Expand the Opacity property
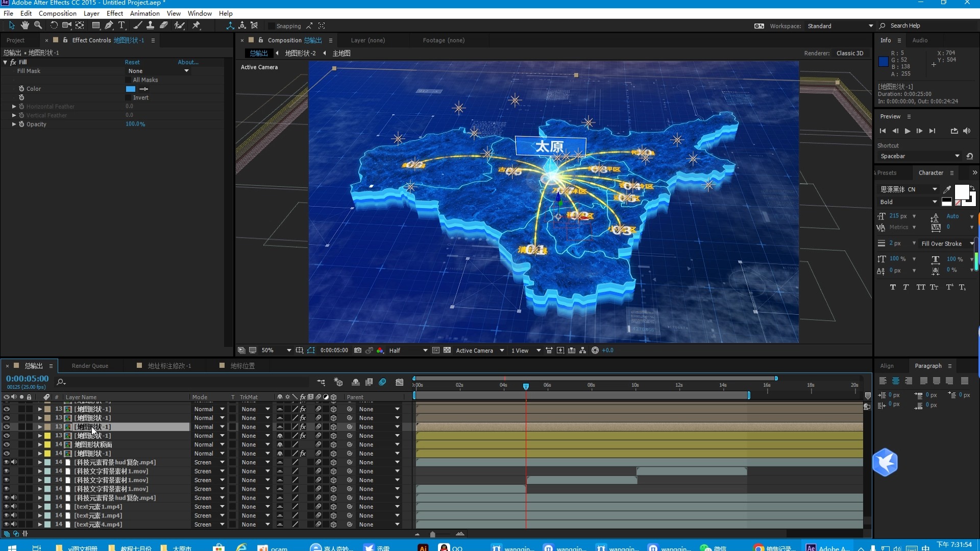This screenshot has width=980, height=551. click(x=14, y=124)
